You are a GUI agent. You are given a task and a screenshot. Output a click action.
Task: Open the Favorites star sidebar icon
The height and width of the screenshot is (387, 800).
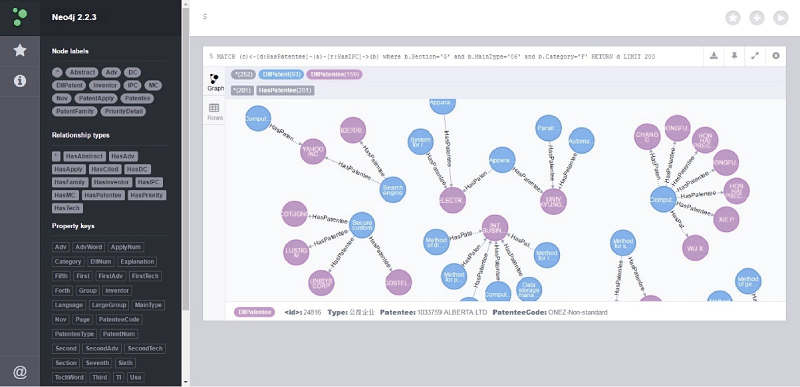[20, 50]
